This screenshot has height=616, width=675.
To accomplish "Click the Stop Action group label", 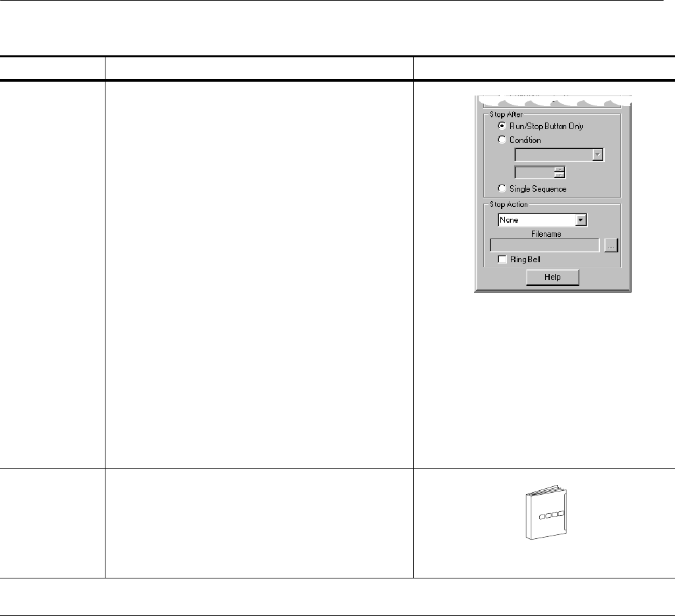I will tap(509, 204).
